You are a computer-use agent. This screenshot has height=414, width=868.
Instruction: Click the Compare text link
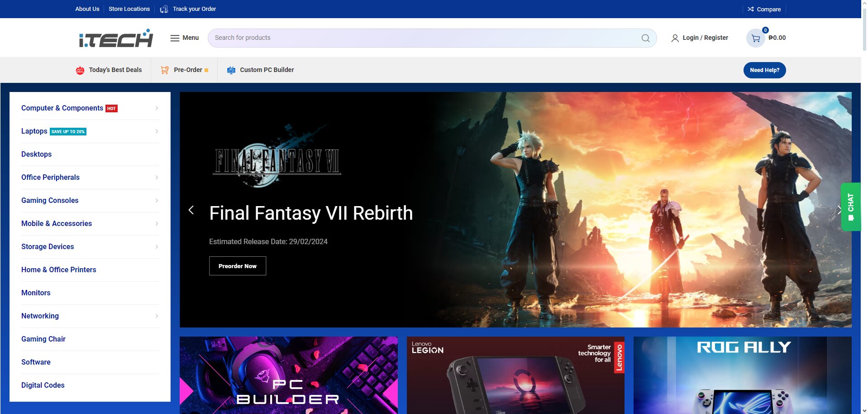coord(769,9)
